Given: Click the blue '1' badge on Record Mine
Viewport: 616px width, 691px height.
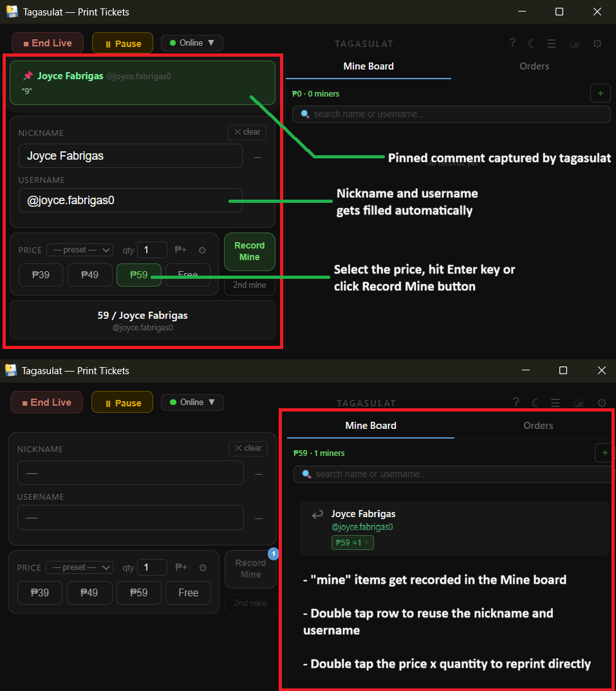Looking at the screenshot, I should [274, 553].
